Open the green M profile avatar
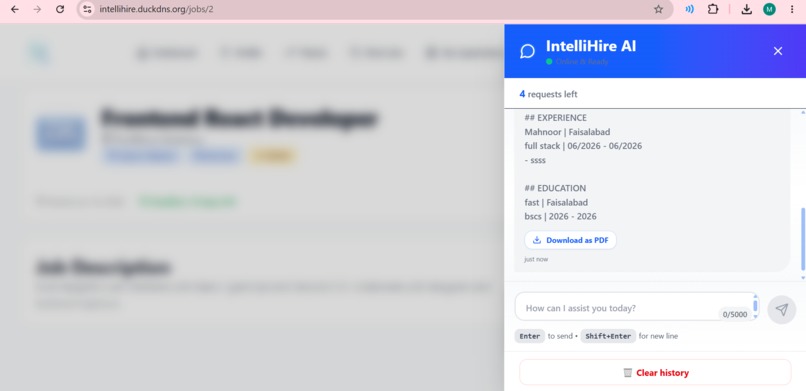This screenshot has width=806, height=391. pos(769,9)
